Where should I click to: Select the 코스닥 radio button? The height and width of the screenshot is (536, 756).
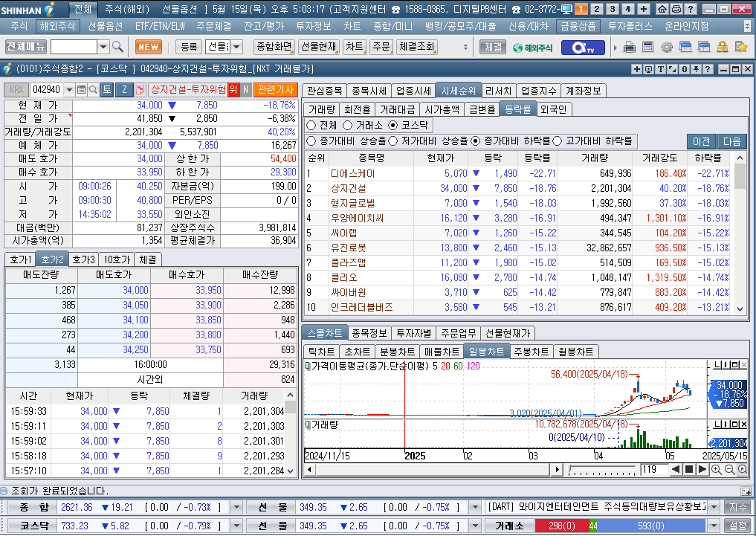(x=393, y=126)
